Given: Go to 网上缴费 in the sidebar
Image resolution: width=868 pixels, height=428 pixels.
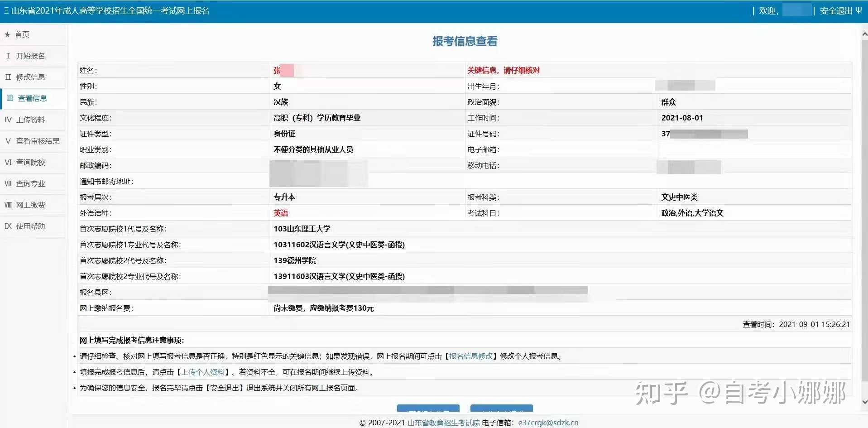Looking at the screenshot, I should click(34, 205).
